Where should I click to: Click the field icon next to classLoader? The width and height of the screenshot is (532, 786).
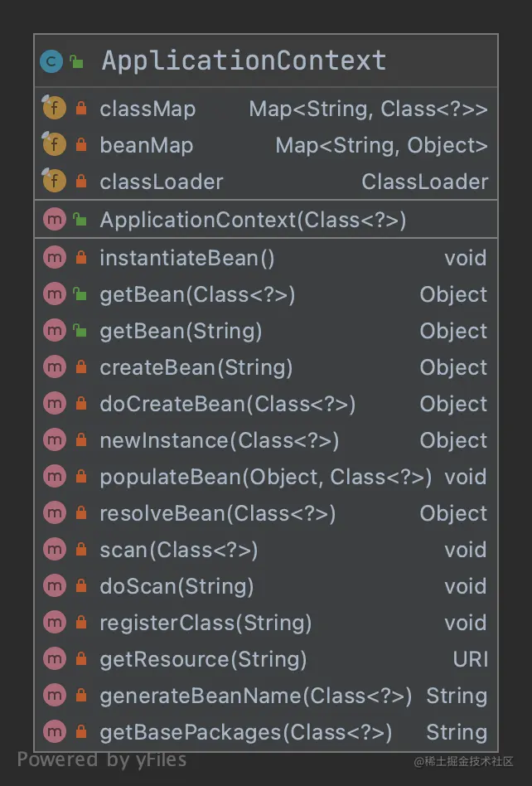[54, 181]
